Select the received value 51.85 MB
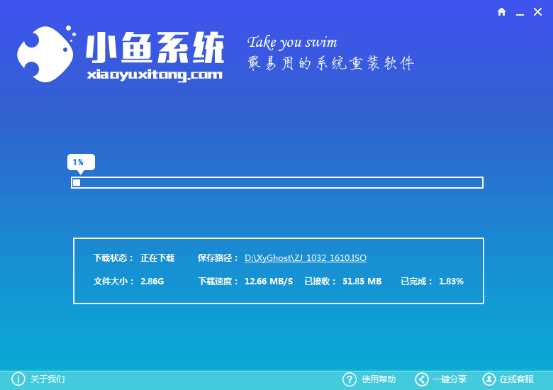 pyautogui.click(x=362, y=281)
